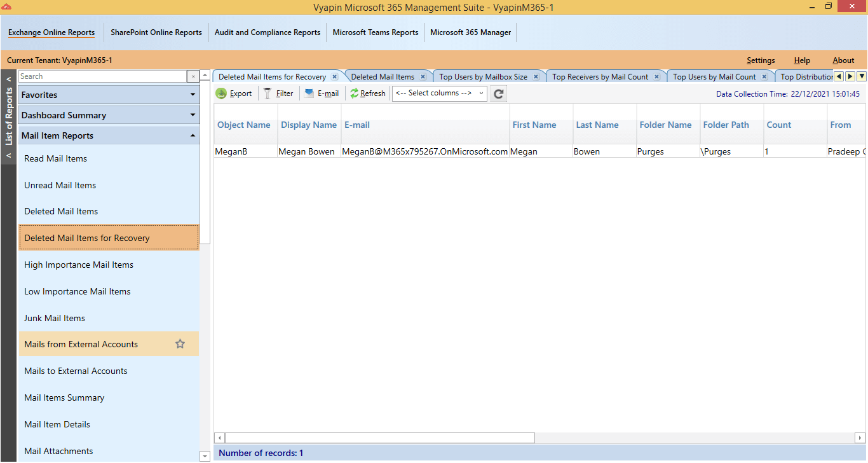This screenshot has height=463, width=868.
Task: Open the Mail Attachments report
Action: [x=109, y=451]
